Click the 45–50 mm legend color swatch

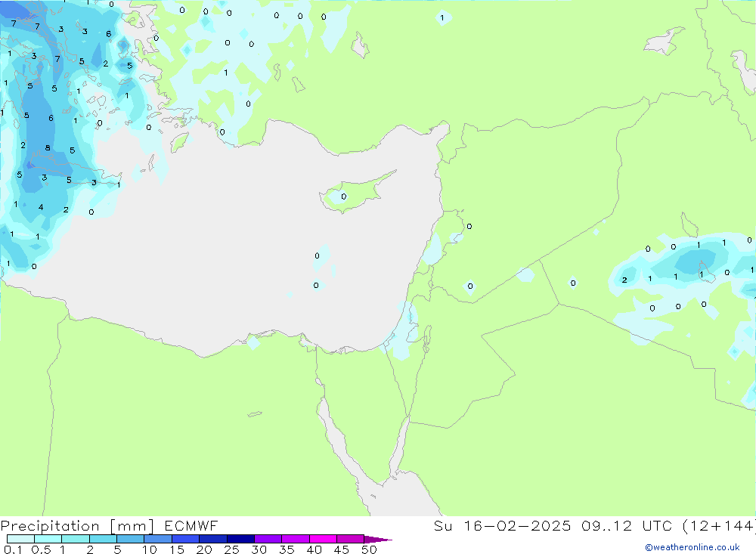pyautogui.click(x=350, y=539)
